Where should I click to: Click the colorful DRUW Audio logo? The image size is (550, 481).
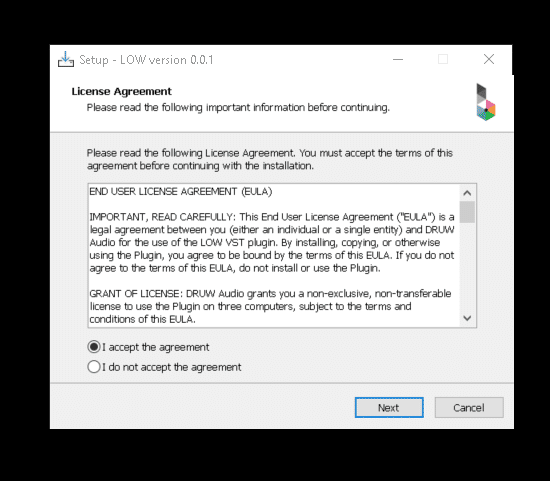[486, 102]
